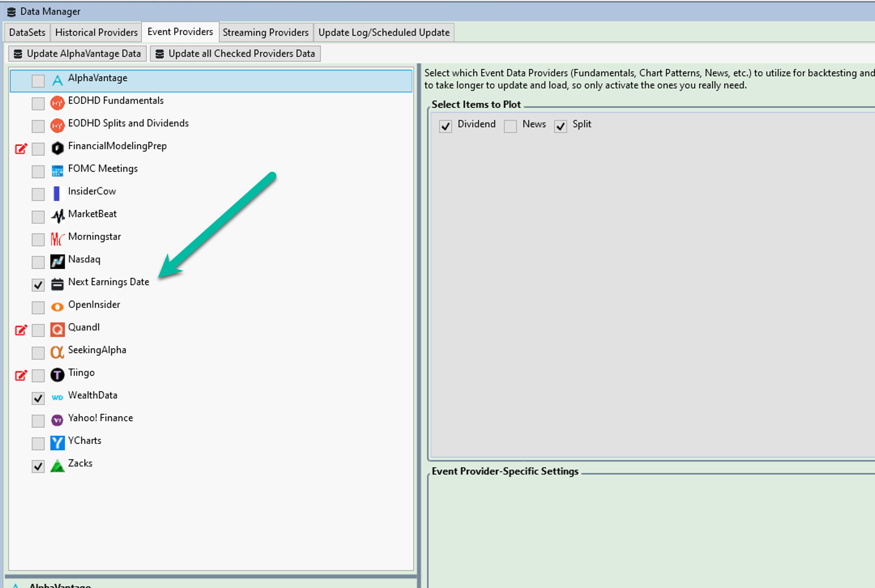Click the Next Earnings Date calendar icon
The width and height of the screenshot is (875, 588).
point(58,284)
